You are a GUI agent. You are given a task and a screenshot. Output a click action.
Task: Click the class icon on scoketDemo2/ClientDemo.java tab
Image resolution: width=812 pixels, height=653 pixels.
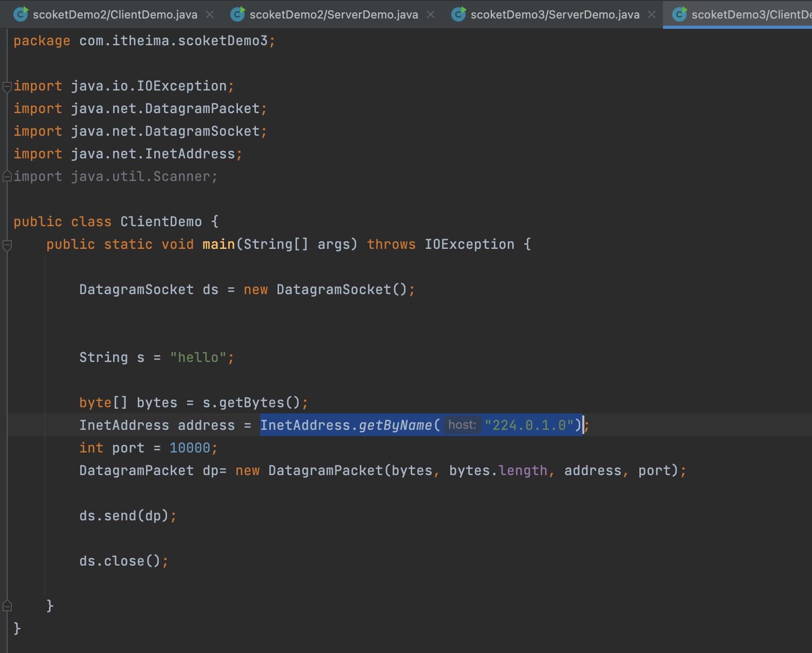pos(21,14)
